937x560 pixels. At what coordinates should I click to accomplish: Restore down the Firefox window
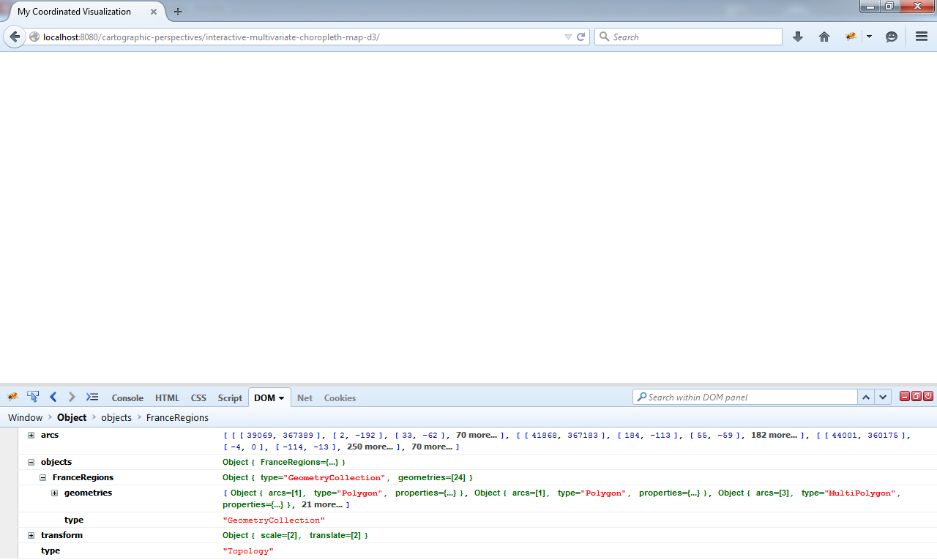889,6
